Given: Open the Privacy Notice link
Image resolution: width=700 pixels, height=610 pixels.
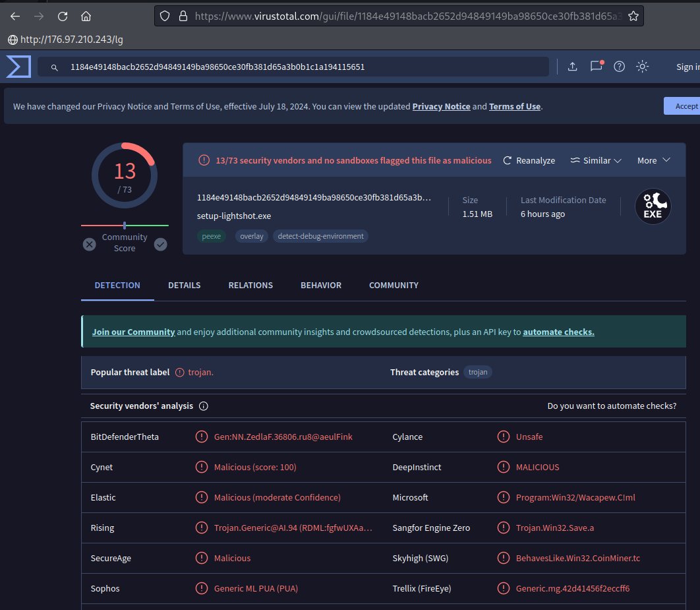Looking at the screenshot, I should point(441,106).
